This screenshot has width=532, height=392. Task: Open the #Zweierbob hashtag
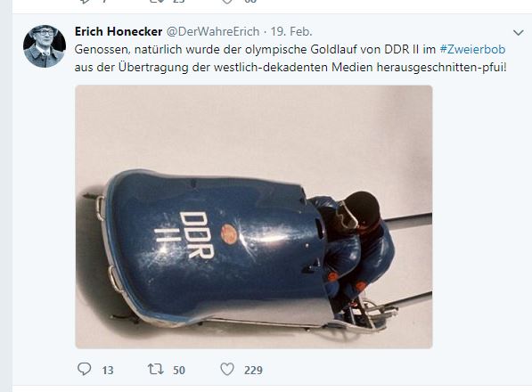(x=472, y=50)
